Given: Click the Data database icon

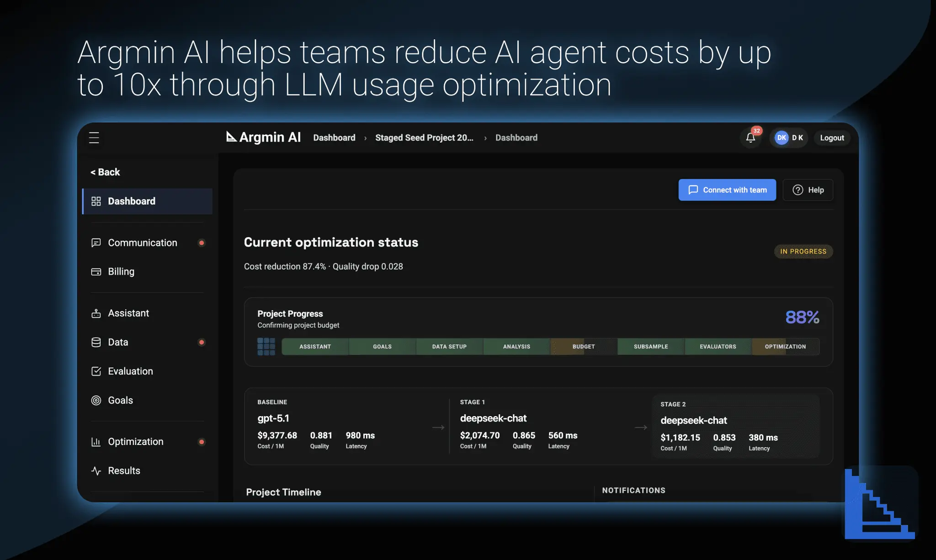Looking at the screenshot, I should pos(96,342).
